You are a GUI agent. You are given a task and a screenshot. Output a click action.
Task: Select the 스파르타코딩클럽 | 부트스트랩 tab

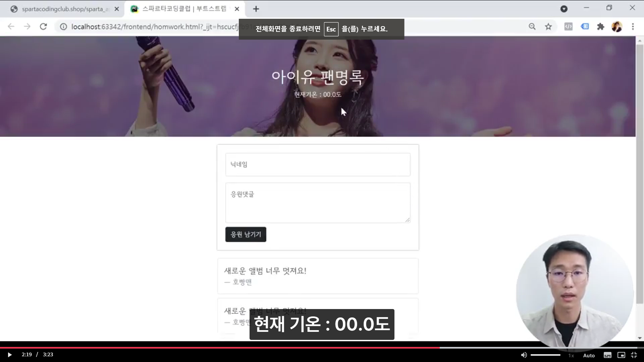(x=184, y=9)
